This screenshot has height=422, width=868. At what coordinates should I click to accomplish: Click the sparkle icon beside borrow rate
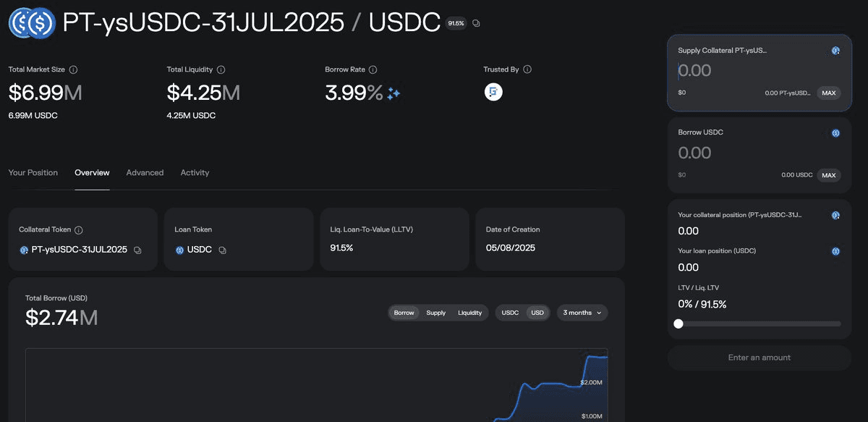click(393, 93)
